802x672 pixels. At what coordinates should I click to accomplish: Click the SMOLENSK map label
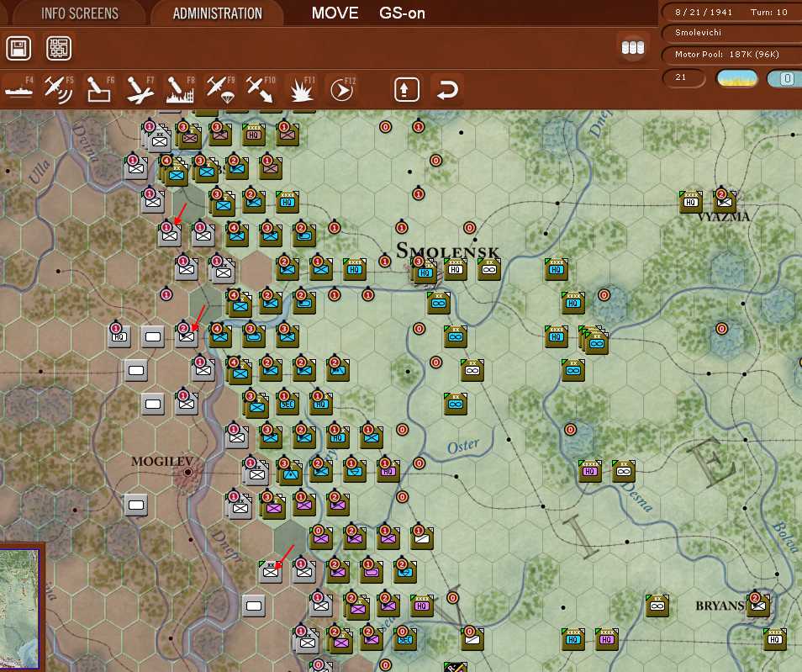click(x=447, y=251)
